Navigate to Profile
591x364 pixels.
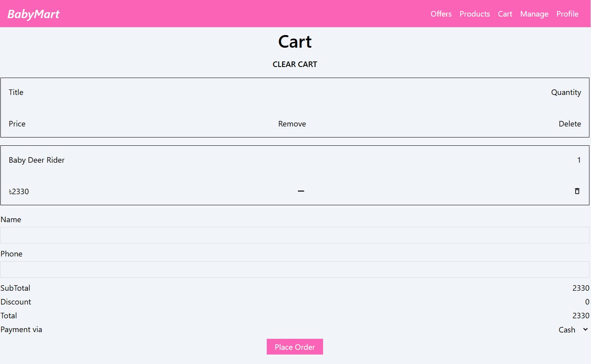567,14
